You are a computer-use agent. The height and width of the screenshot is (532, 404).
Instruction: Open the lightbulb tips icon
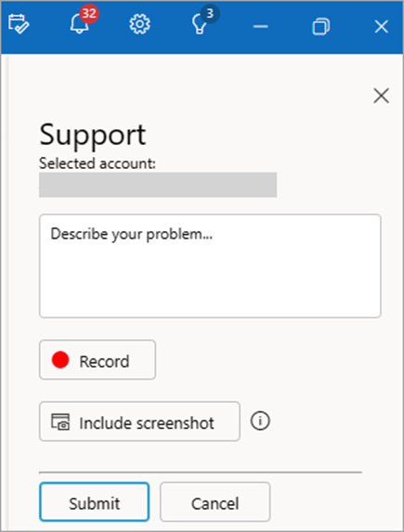point(200,24)
